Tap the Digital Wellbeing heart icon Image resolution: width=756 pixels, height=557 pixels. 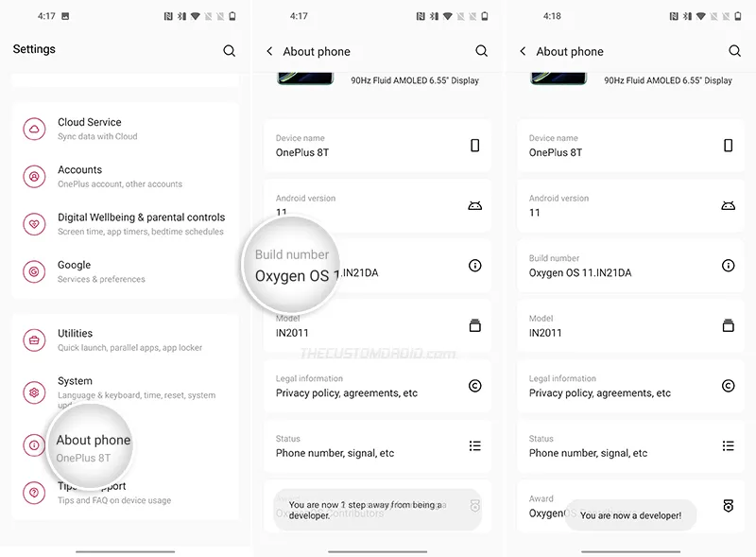34,224
